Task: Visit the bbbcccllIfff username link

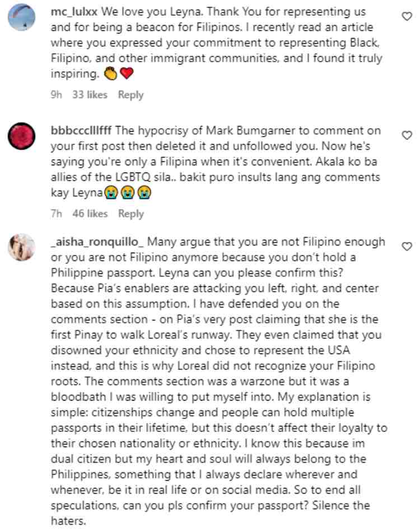Action: [81, 131]
